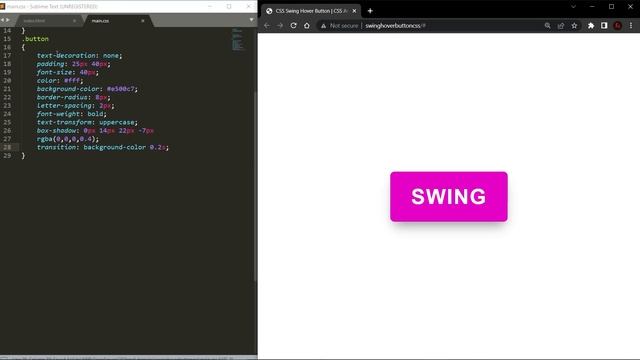This screenshot has width=640, height=360.
Task: Close the CSS Swing Hover Button tab
Action: [x=354, y=11]
